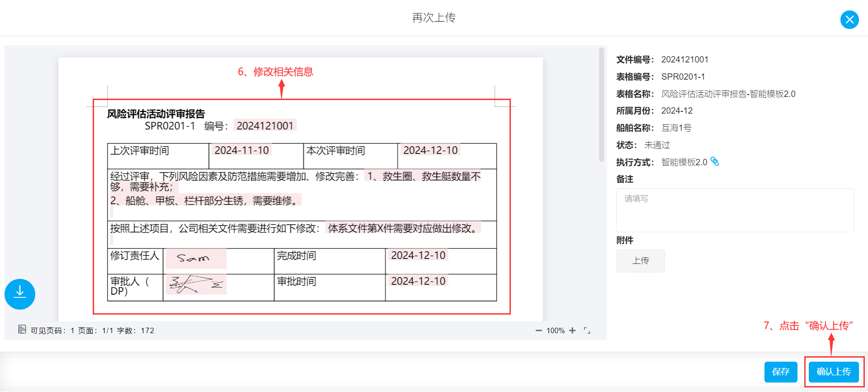Click the 状态 value 未通过
This screenshot has width=868, height=392.
click(657, 145)
